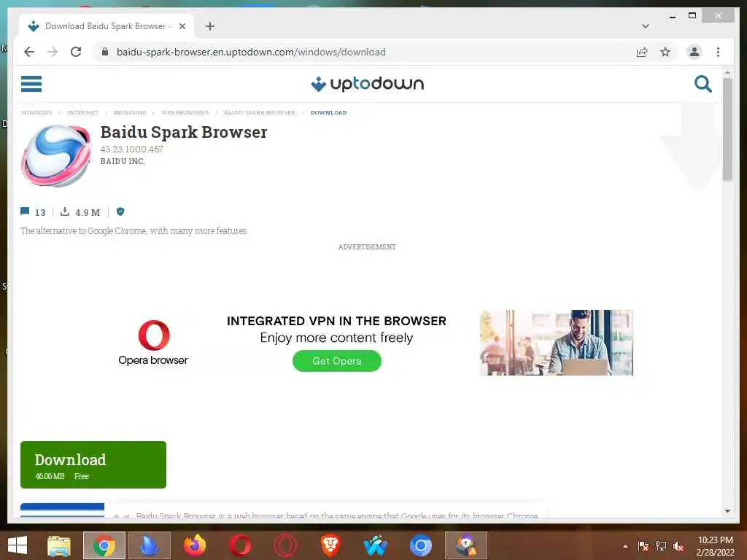The width and height of the screenshot is (747, 560).
Task: Open the Chromium taskbar icon
Action: pos(421,545)
